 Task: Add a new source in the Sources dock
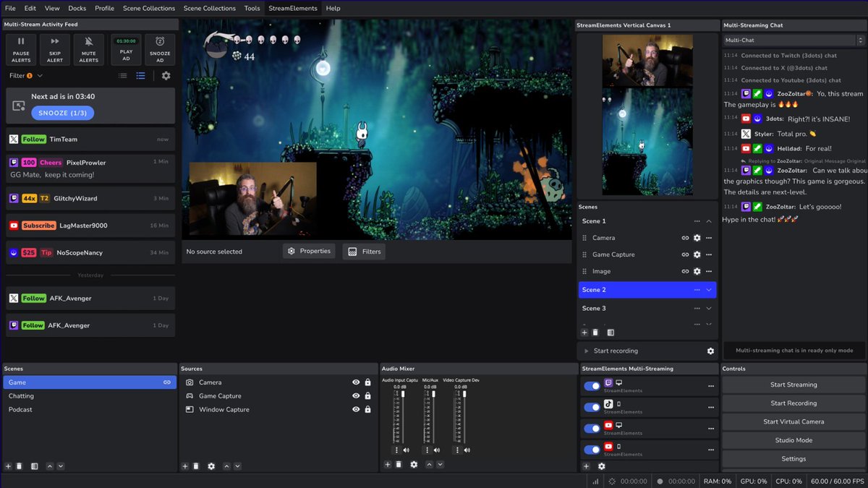(184, 466)
